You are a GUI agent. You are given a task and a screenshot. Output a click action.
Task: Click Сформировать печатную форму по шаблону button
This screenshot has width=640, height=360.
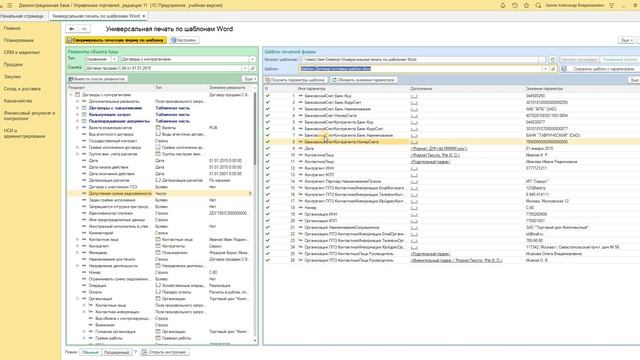tap(116, 40)
